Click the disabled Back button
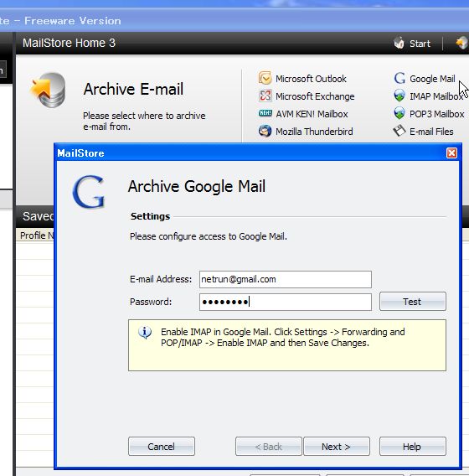 tap(269, 446)
